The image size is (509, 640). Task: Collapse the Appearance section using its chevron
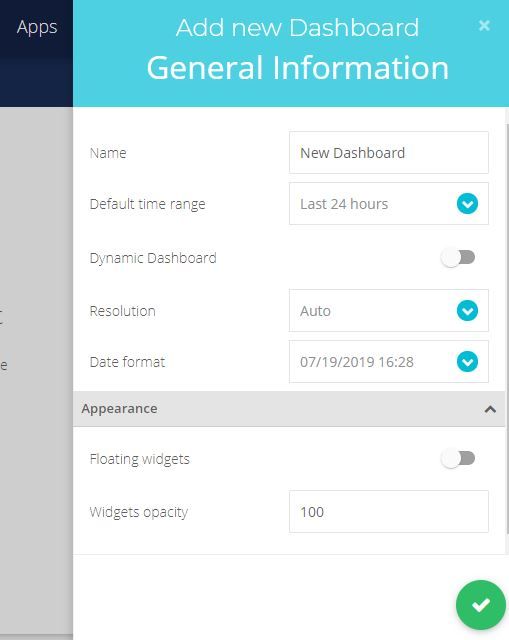[x=490, y=409]
